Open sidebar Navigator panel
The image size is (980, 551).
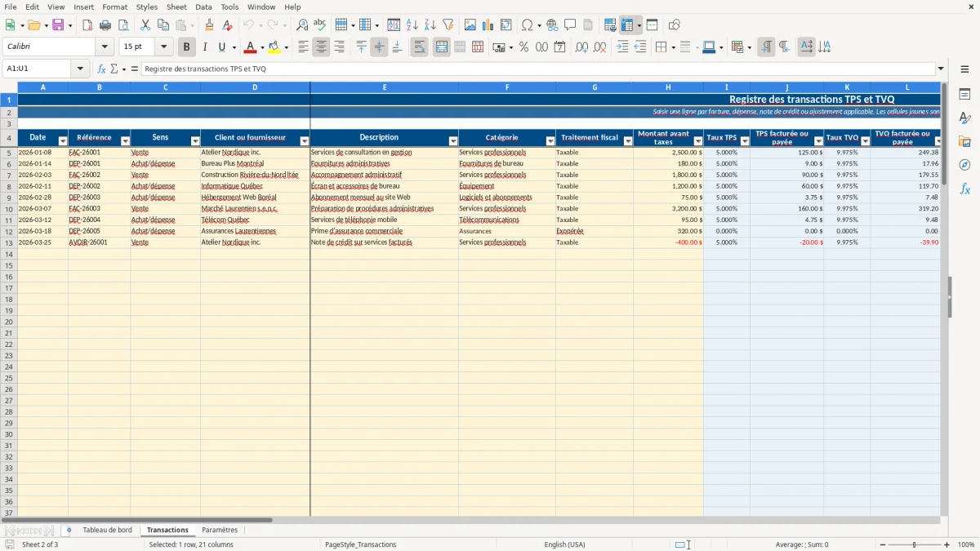[x=964, y=165]
